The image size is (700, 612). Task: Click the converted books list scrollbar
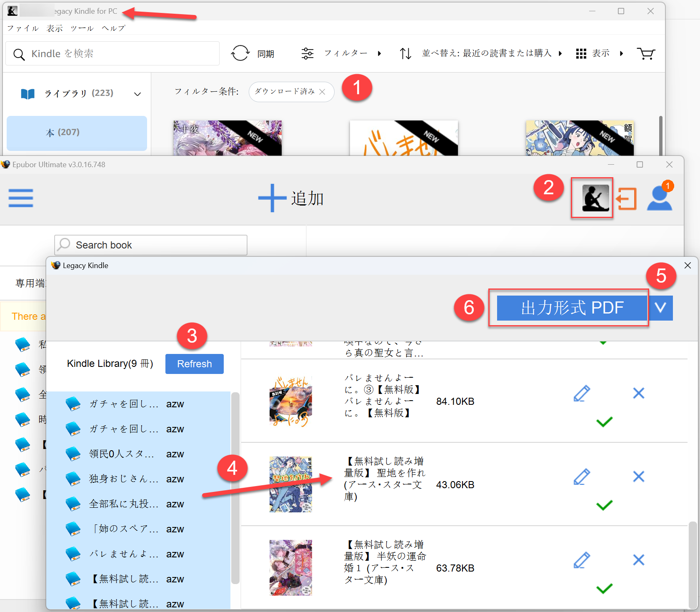692,565
